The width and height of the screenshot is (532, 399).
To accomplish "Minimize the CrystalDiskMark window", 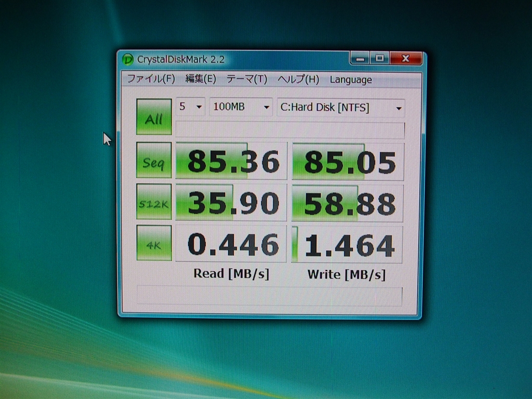I will 360,59.
